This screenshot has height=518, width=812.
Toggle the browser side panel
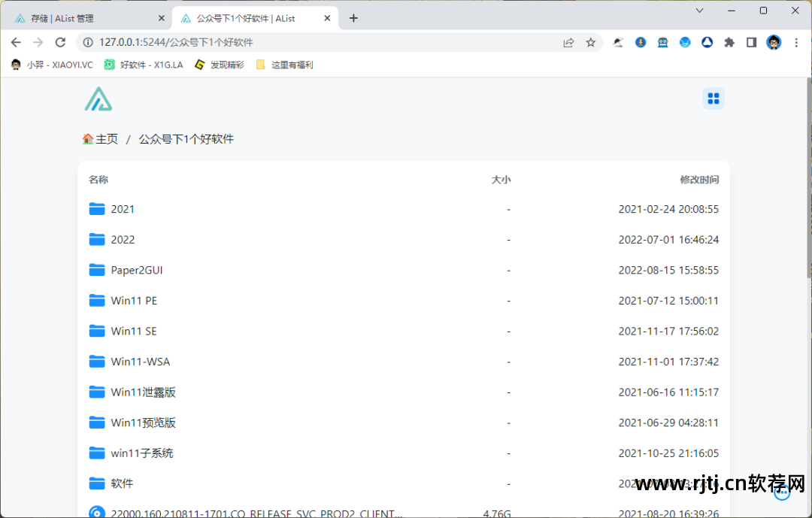pyautogui.click(x=751, y=43)
